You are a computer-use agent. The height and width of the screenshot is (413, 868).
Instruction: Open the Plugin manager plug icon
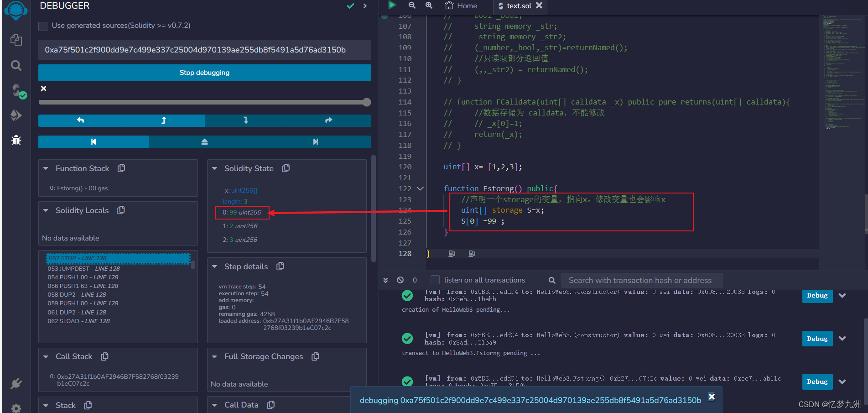click(x=16, y=383)
